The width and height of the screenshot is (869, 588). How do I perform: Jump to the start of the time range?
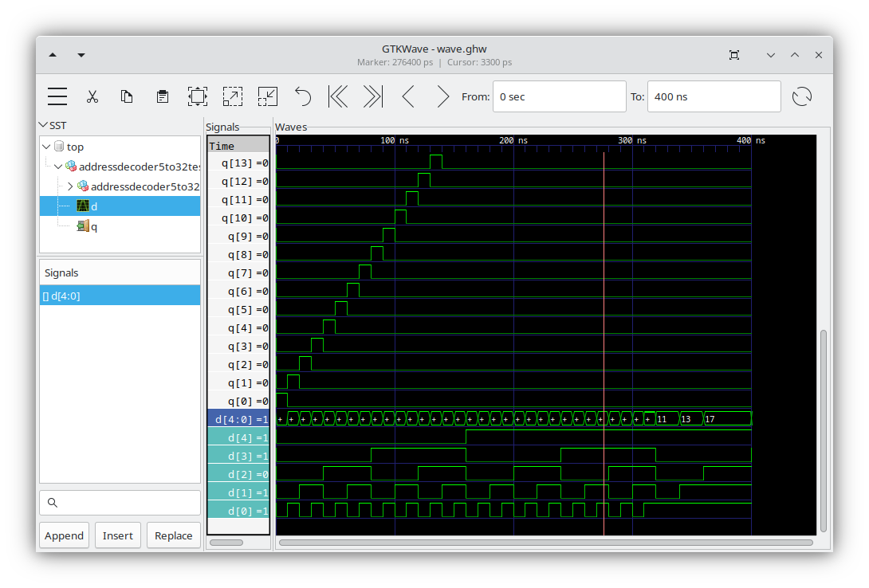coord(338,96)
